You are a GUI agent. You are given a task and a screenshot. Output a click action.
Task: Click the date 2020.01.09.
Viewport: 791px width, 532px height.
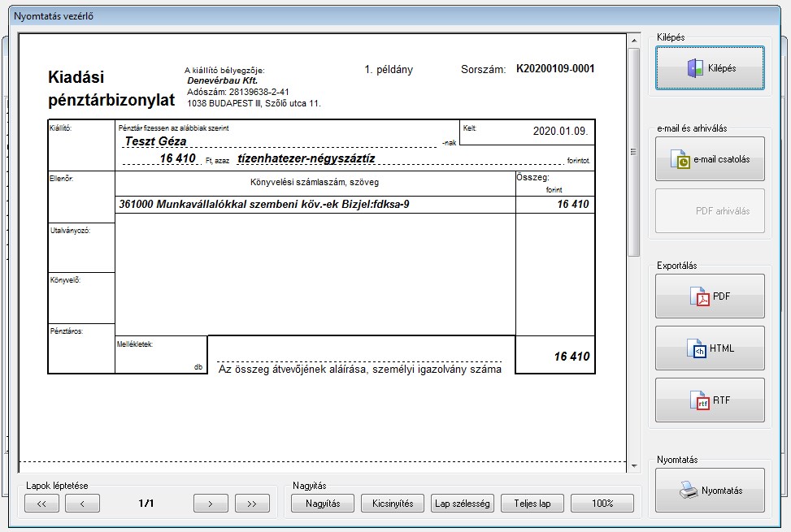coord(560,131)
